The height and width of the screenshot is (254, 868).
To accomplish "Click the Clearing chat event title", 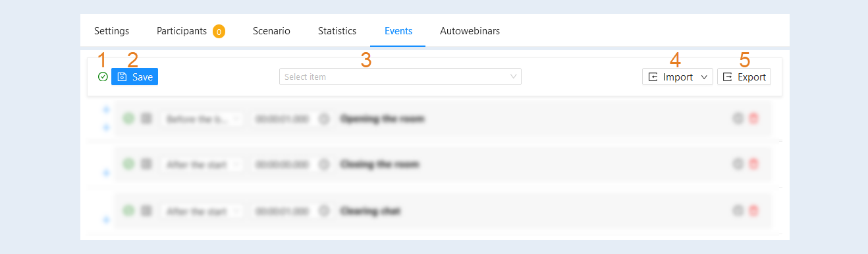I will [371, 211].
